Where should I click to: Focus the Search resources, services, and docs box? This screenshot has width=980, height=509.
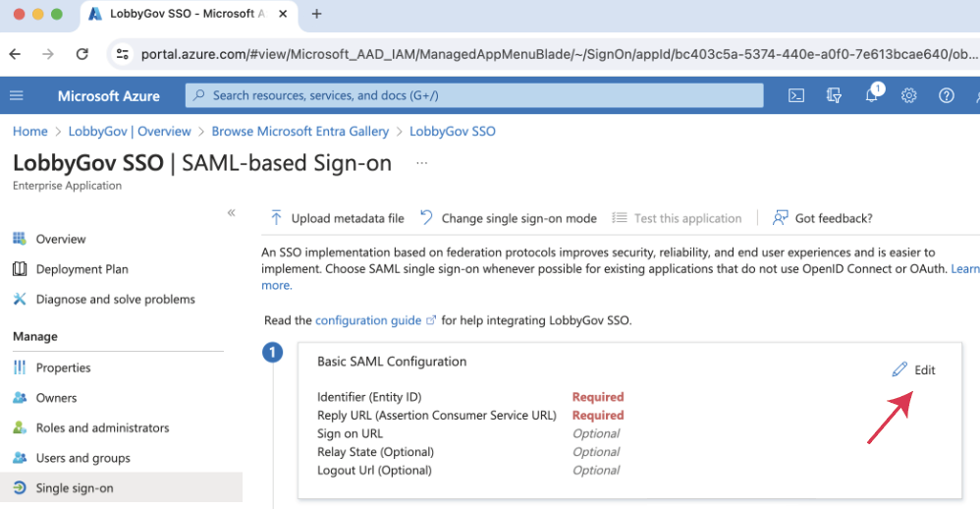tap(474, 95)
